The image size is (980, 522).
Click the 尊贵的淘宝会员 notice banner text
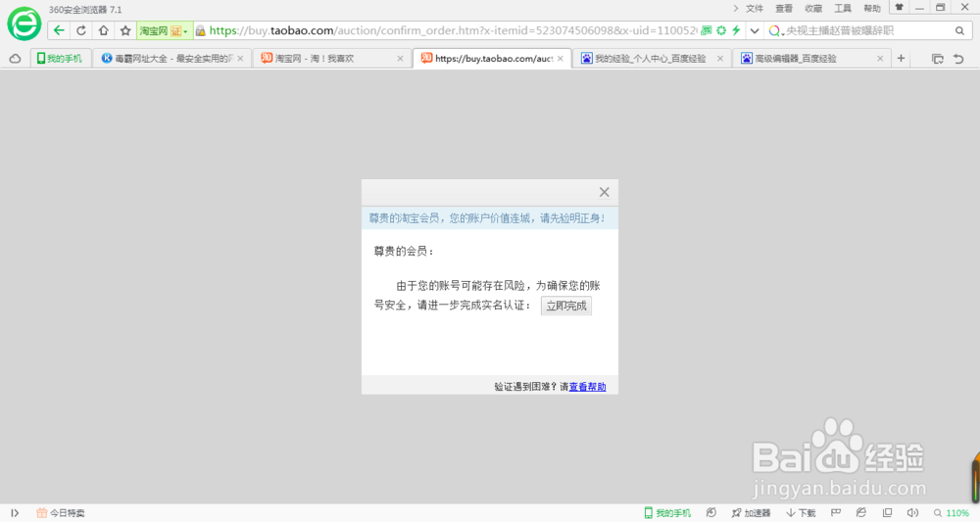coord(487,218)
